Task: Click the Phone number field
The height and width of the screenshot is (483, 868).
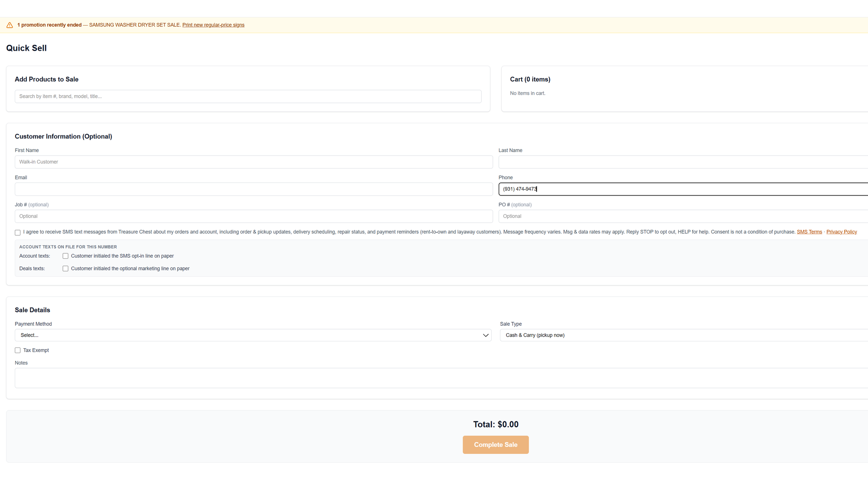Action: [683, 189]
